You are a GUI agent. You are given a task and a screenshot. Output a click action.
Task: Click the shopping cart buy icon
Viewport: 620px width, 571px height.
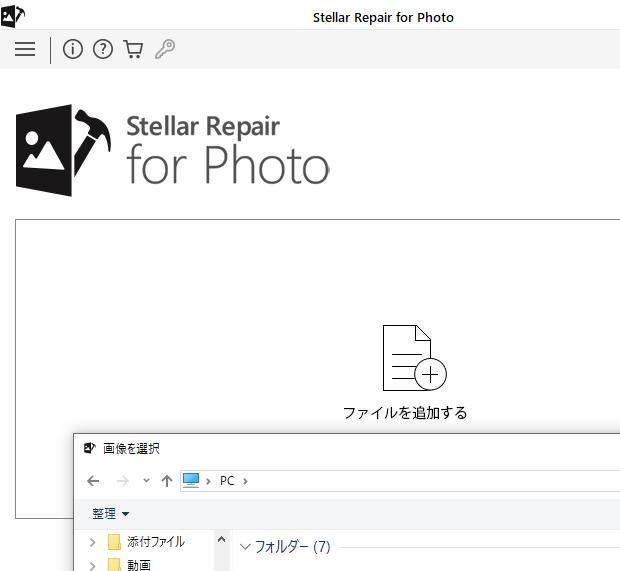coord(133,49)
